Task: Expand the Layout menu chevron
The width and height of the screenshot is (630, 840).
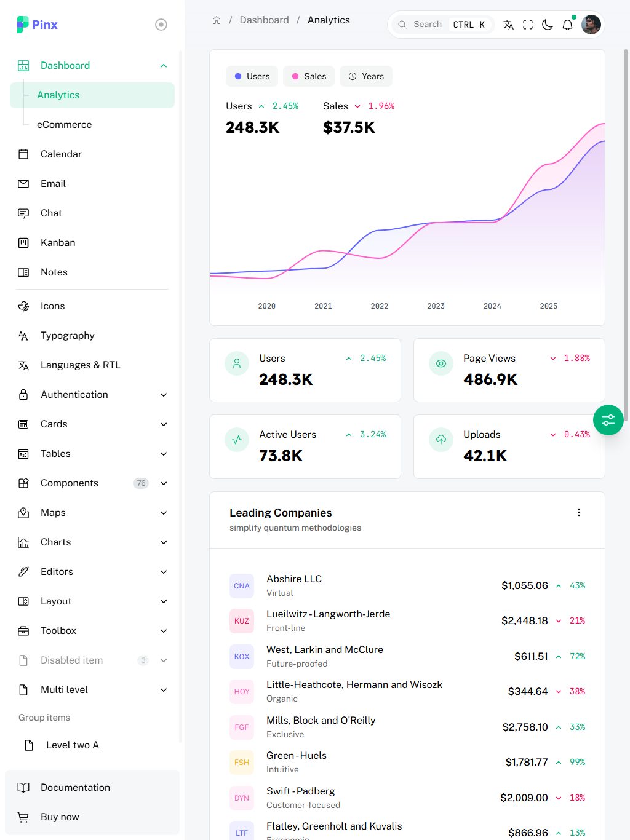Action: (164, 601)
